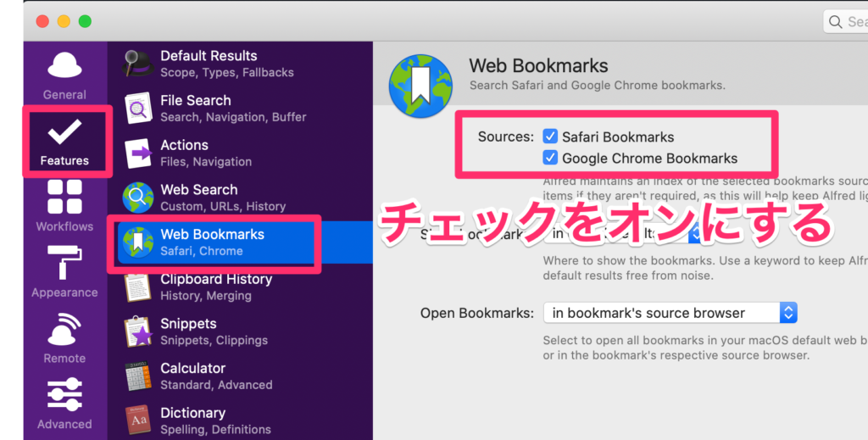Click the Calculator icon in features list

[x=137, y=376]
